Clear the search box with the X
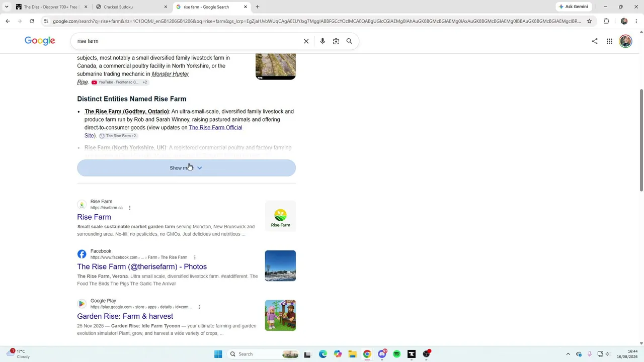 pos(306,41)
